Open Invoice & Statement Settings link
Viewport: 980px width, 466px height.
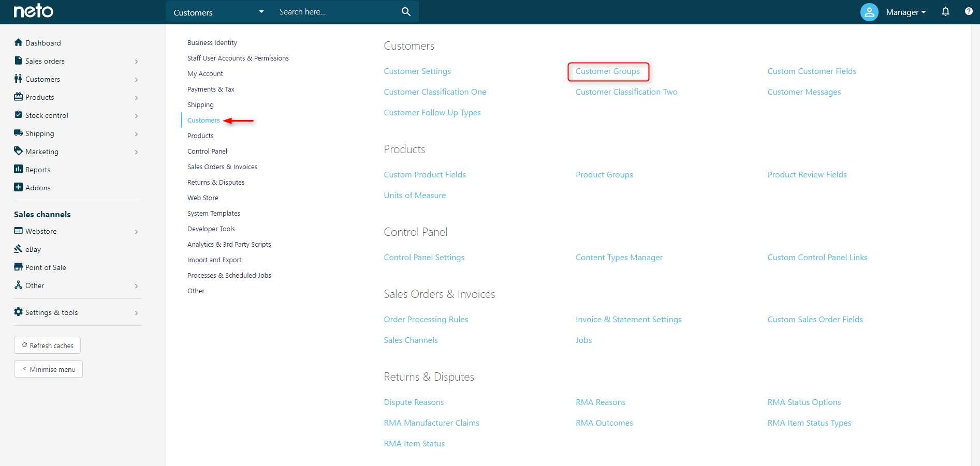pos(628,320)
